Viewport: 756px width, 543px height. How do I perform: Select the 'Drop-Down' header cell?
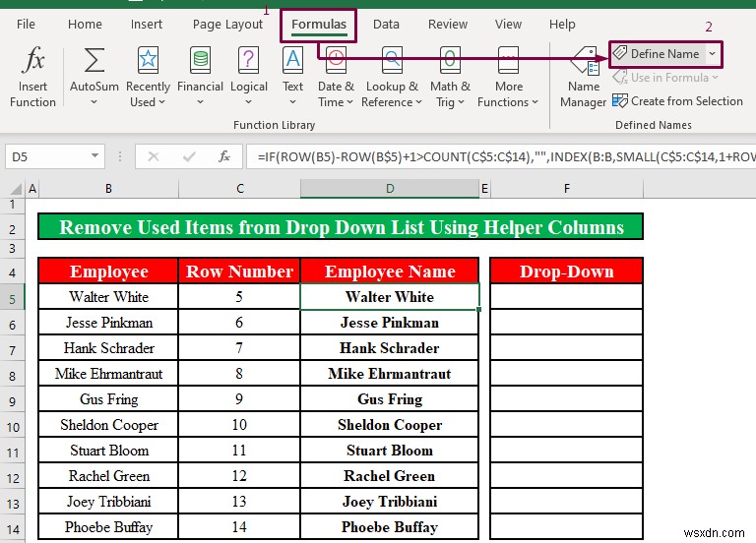[x=567, y=271]
